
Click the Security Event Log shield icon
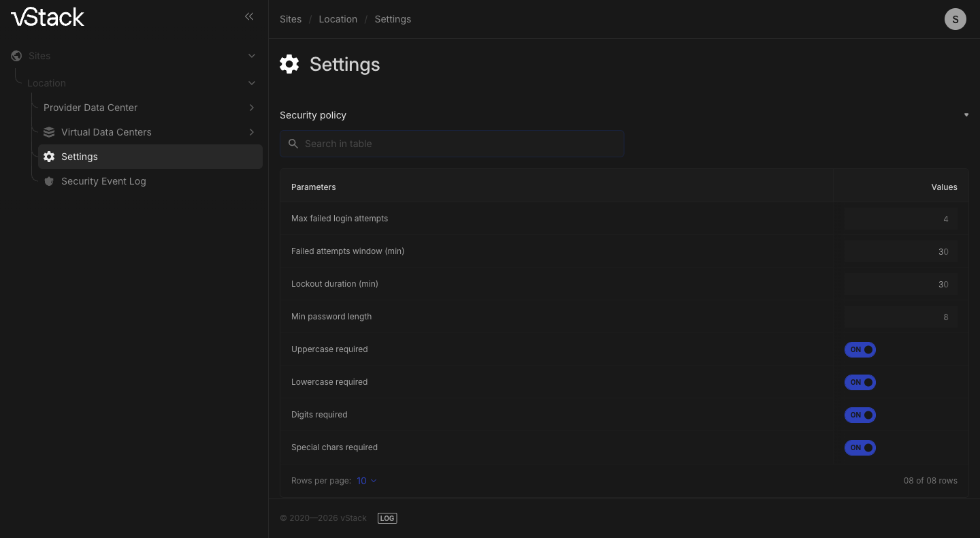(49, 181)
